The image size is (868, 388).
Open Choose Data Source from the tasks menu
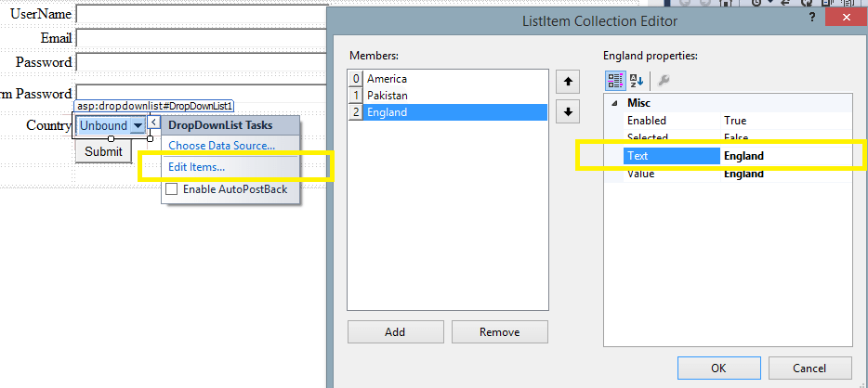click(x=221, y=146)
